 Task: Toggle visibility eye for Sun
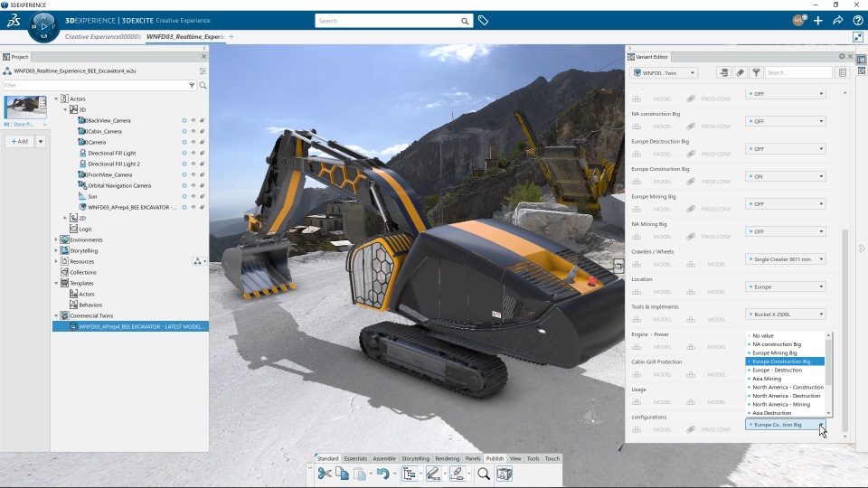tap(193, 196)
